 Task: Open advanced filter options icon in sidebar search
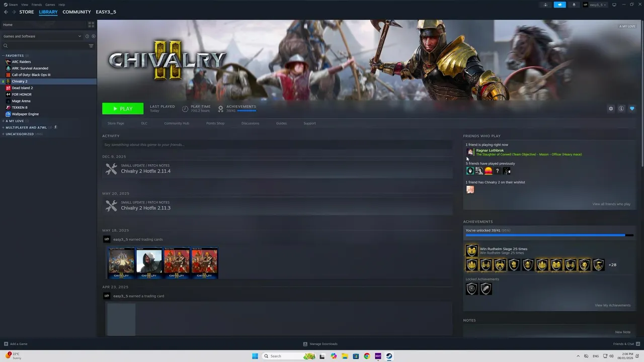[91, 46]
